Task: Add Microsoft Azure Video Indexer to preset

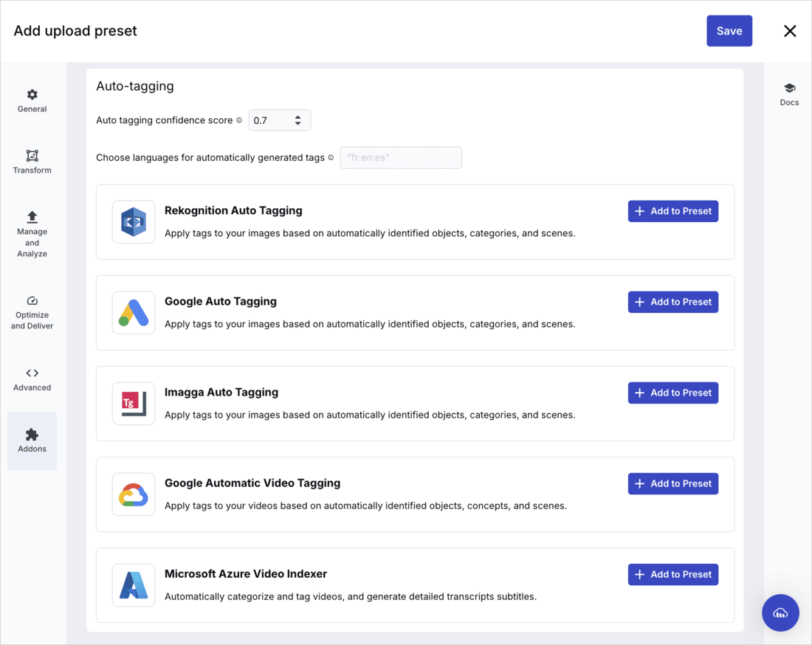Action: click(x=672, y=575)
